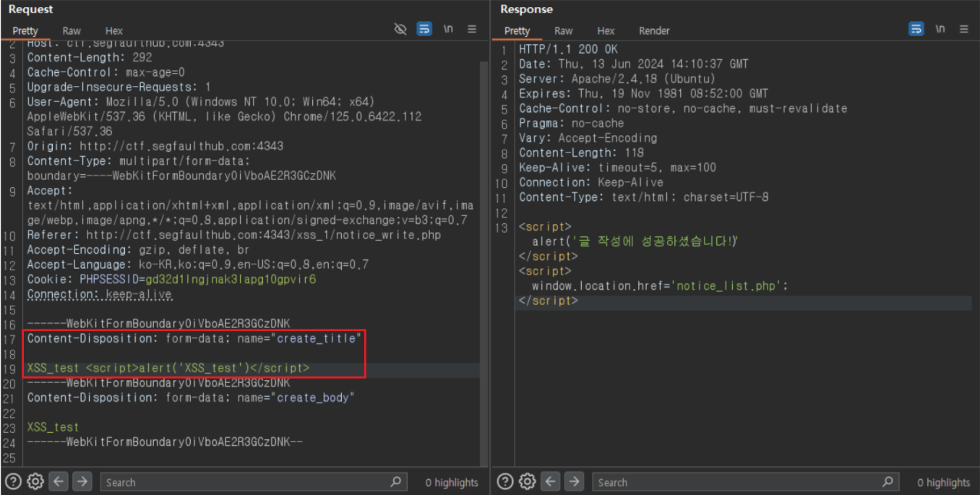
Task: Toggle word wrap icon in Request panel
Action: coord(424,29)
